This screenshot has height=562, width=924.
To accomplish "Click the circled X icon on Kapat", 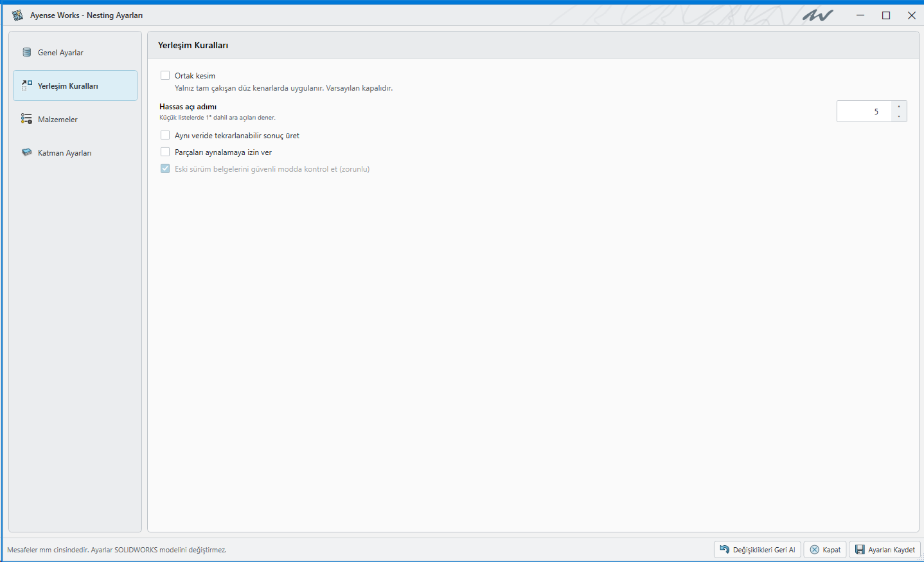I will point(814,549).
